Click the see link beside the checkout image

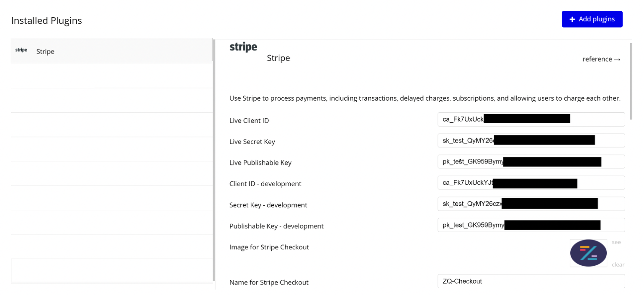[x=616, y=242]
